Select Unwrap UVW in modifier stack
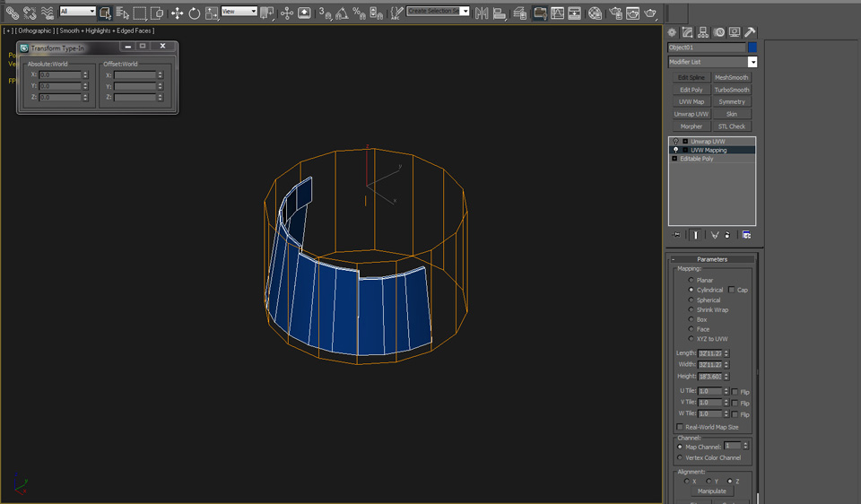Viewport: 861px width, 504px height. (x=708, y=142)
